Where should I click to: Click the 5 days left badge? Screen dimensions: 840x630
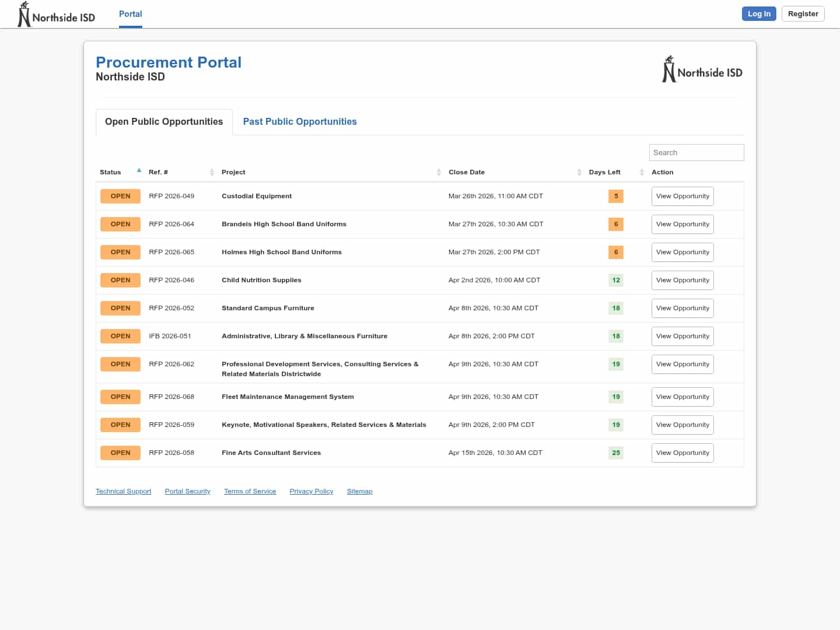(615, 197)
